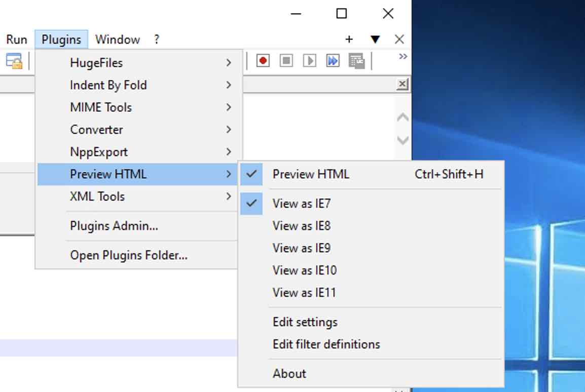Open the MIME Tools submenu

pyautogui.click(x=101, y=107)
